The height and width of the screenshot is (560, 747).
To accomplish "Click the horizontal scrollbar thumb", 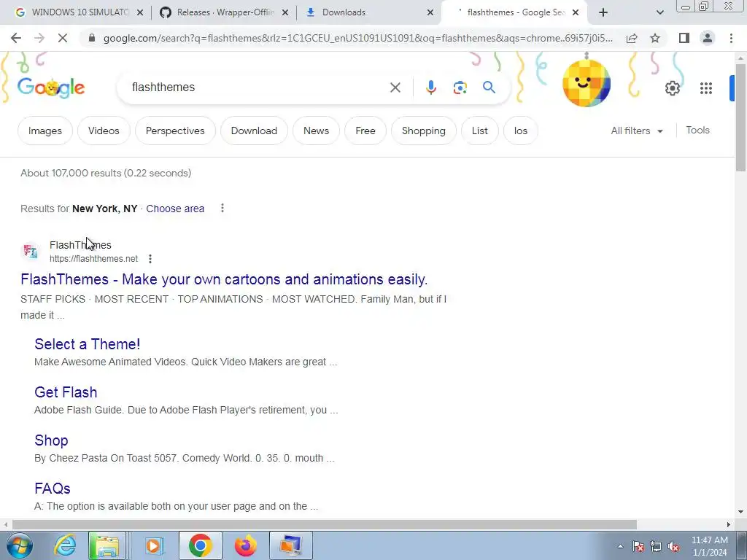I will point(324,524).
